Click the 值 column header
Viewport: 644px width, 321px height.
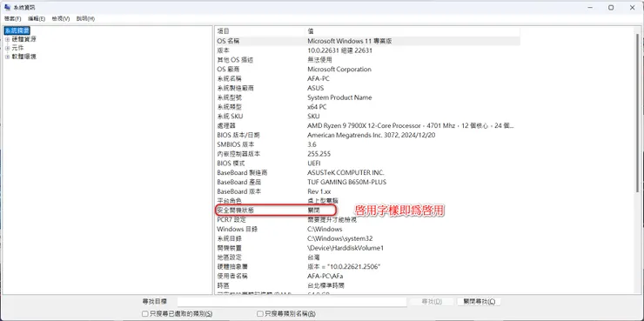413,31
